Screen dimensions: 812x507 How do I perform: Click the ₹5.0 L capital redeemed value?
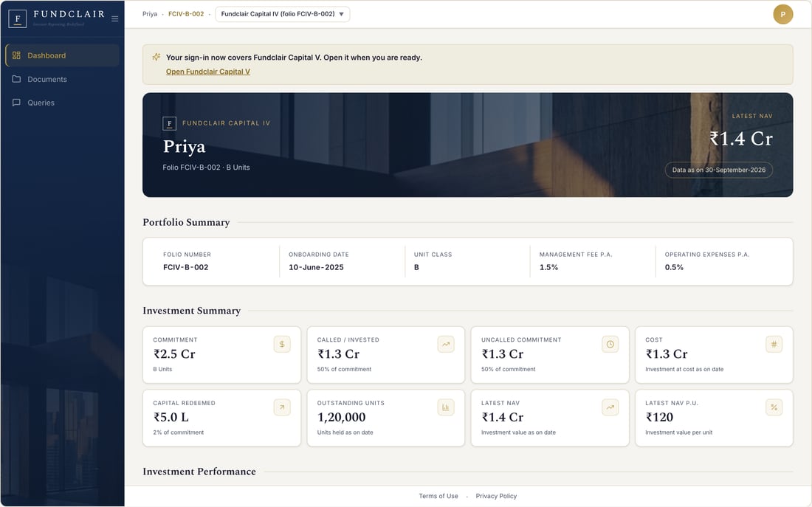tap(171, 418)
